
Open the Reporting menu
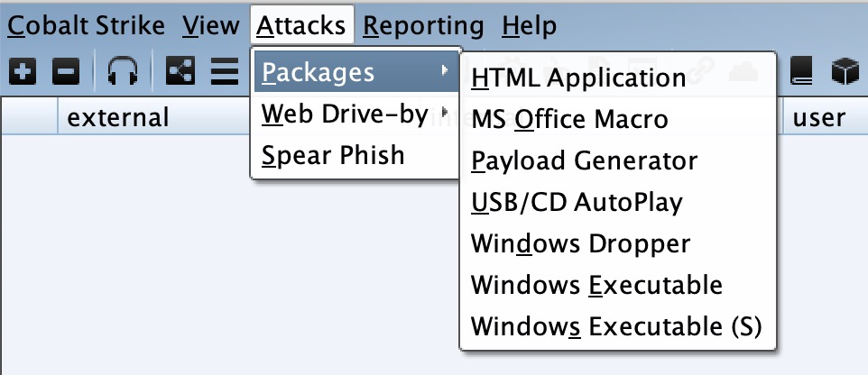click(423, 25)
